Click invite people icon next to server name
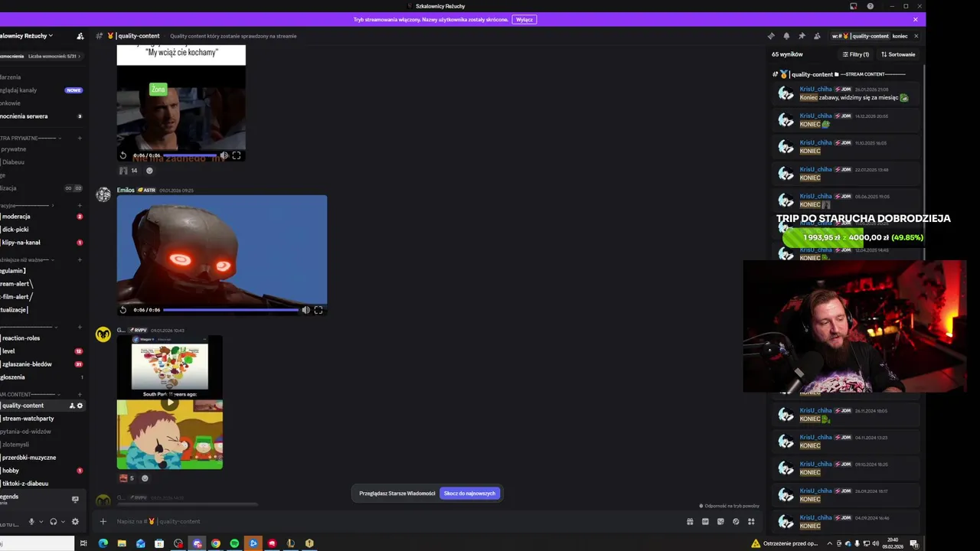Viewport: 980px width, 551px height. (x=80, y=36)
